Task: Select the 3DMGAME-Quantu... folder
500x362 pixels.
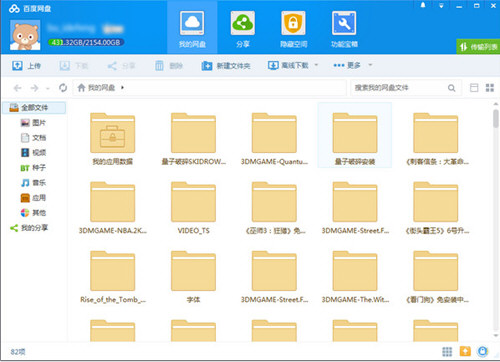Action: pyautogui.click(x=274, y=139)
